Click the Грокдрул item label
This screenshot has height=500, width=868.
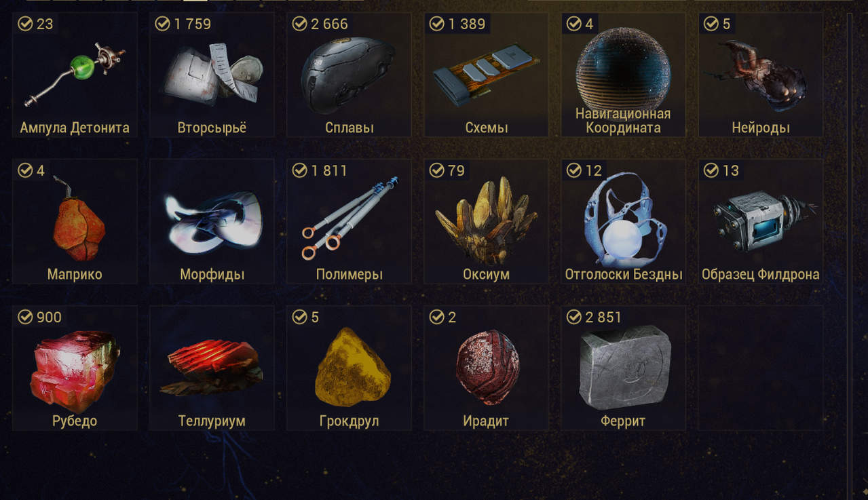tap(349, 421)
